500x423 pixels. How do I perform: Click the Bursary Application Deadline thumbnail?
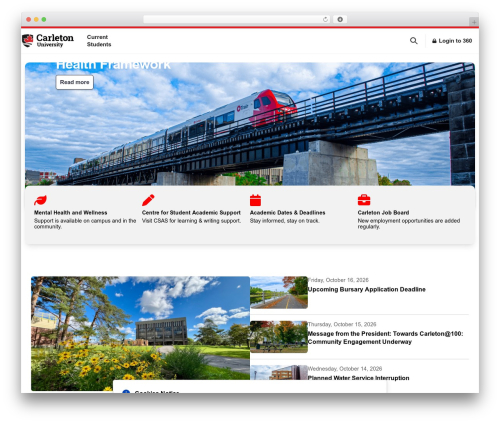(x=279, y=292)
